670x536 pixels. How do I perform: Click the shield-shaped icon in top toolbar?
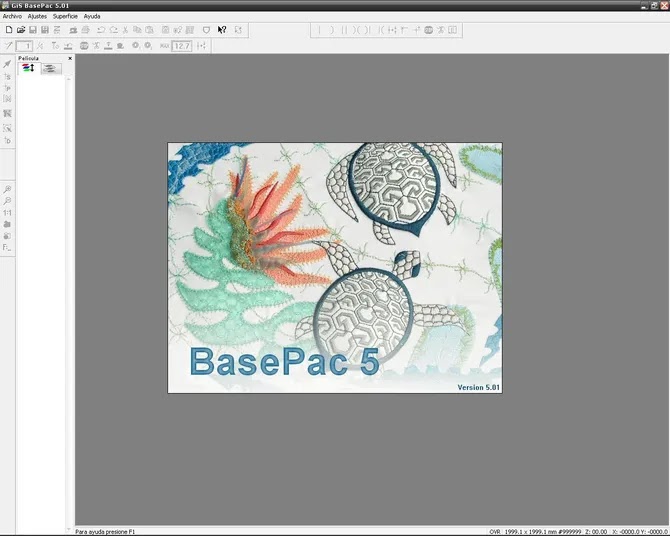206,30
